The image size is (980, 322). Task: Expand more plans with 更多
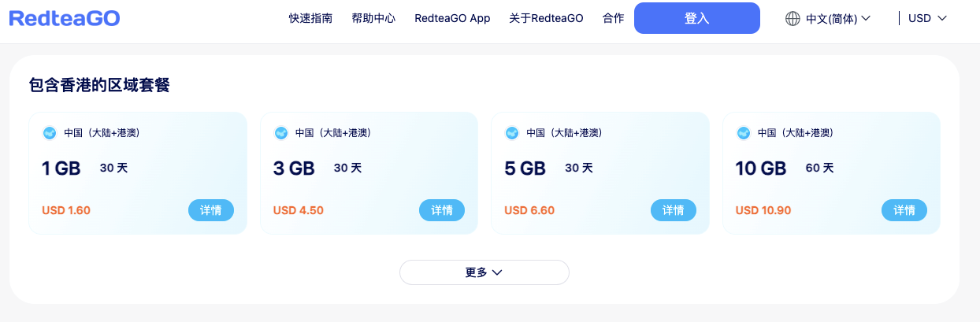click(484, 272)
